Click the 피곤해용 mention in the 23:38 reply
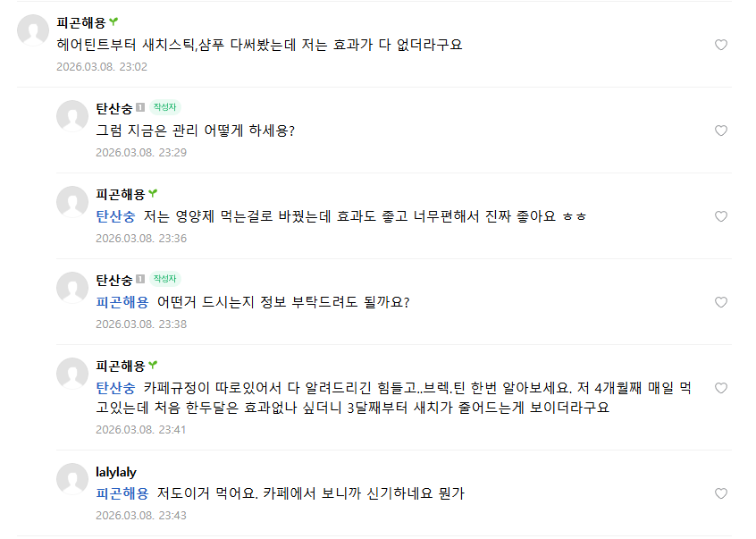 [122, 302]
